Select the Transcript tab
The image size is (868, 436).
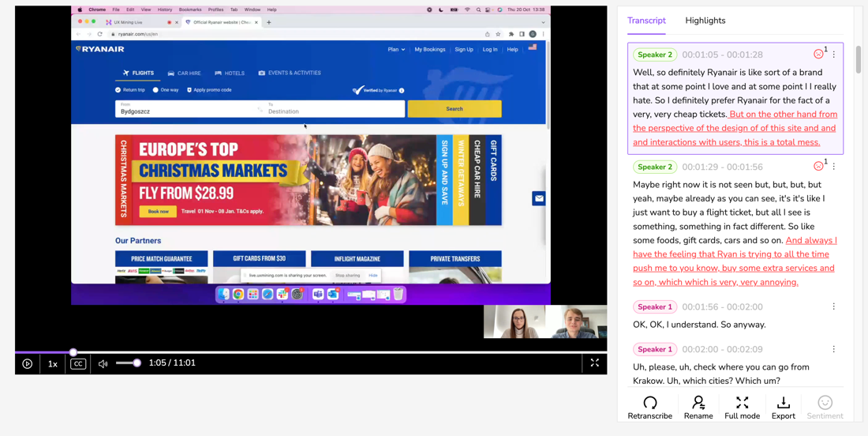pyautogui.click(x=646, y=21)
